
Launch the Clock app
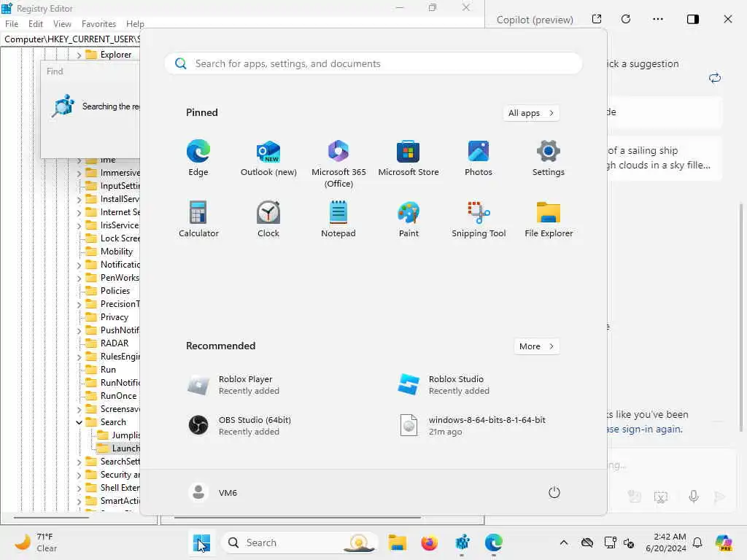click(x=268, y=219)
